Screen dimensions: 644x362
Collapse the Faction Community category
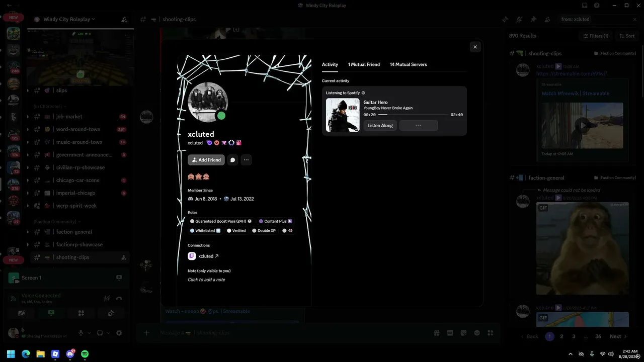tap(57, 221)
